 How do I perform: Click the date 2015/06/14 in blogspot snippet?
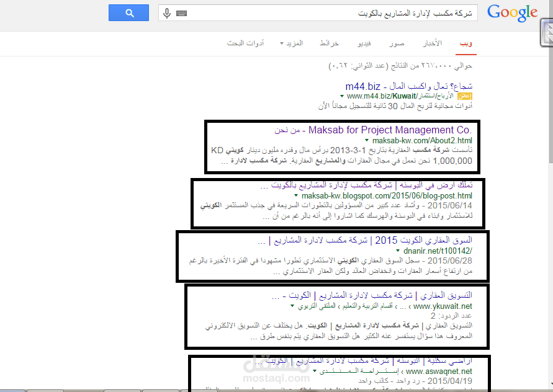click(x=450, y=205)
